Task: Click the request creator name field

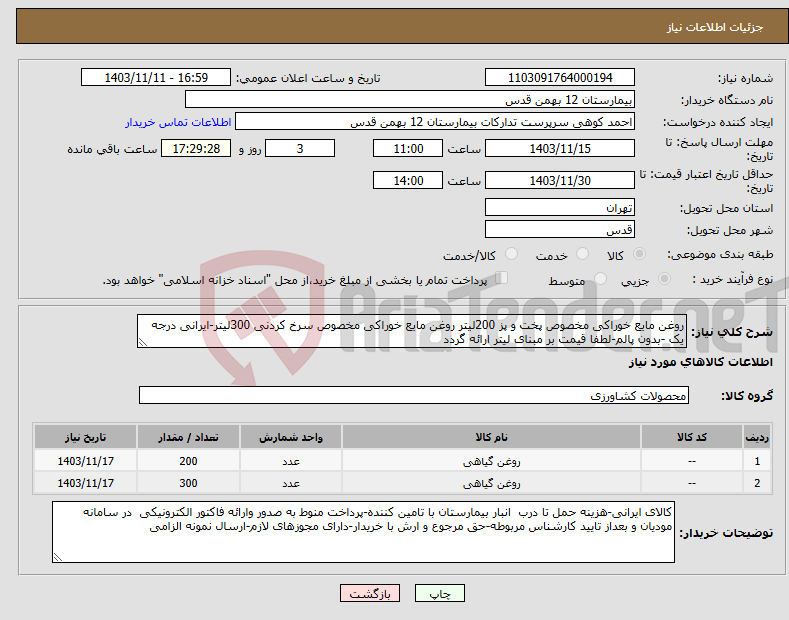Action: click(x=435, y=122)
